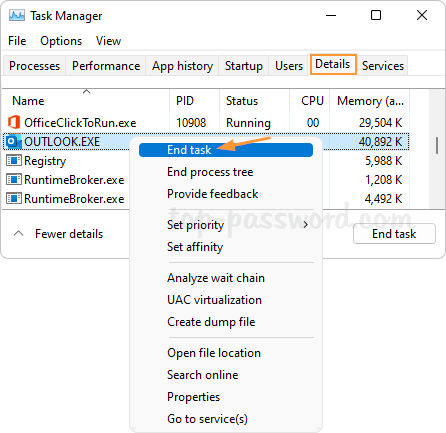Click the Task Manager title bar icon
446x433 pixels.
coord(17,15)
